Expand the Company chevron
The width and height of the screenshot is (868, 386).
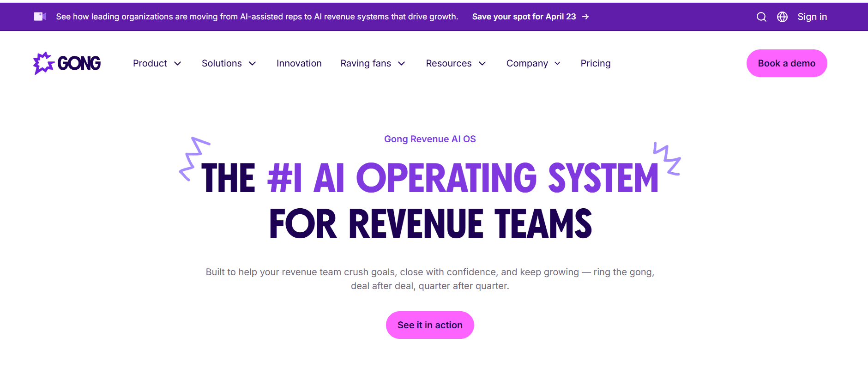click(557, 64)
